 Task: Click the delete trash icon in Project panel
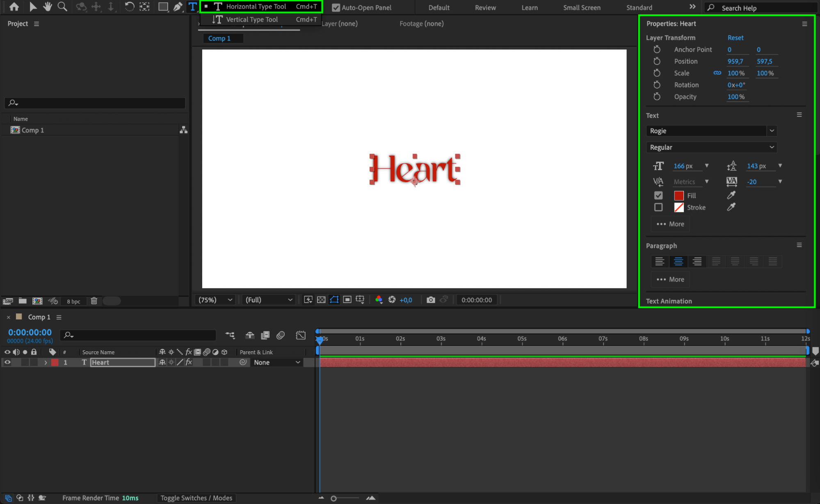point(94,301)
